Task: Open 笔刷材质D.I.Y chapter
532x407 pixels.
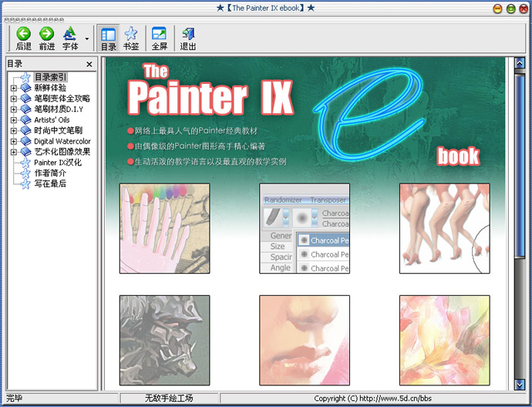Action: 59,109
